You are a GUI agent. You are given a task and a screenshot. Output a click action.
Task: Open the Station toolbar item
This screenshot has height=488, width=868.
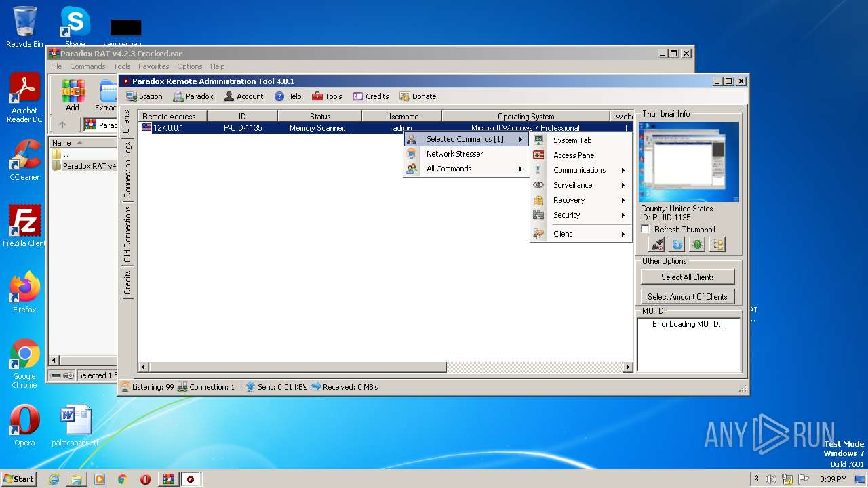coord(144,96)
